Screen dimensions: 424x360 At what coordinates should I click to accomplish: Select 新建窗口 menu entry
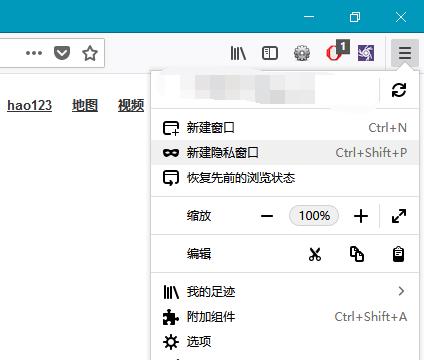coord(285,128)
